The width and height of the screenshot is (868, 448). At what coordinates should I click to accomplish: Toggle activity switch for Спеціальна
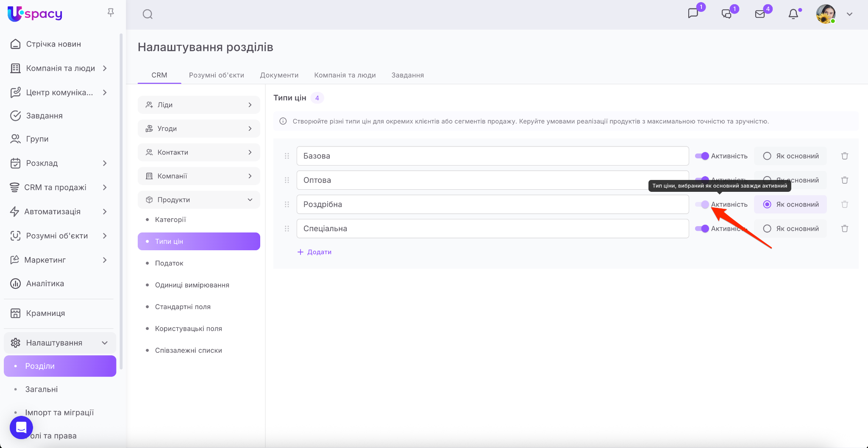coord(702,229)
